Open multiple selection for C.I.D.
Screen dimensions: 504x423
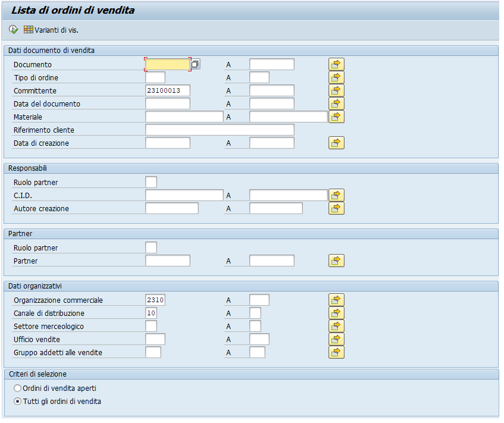point(336,195)
